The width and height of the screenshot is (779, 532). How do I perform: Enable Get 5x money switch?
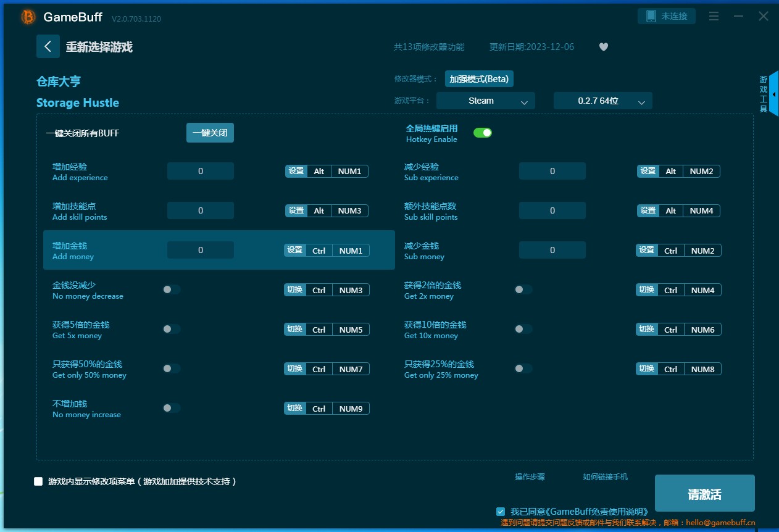[172, 329]
